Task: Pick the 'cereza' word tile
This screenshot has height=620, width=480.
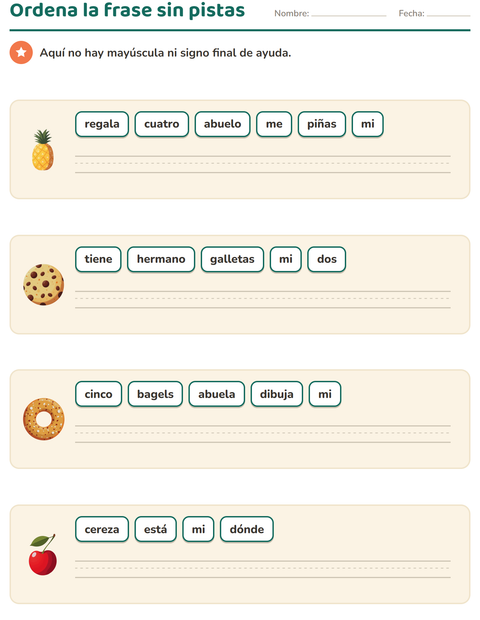Action: (x=102, y=529)
